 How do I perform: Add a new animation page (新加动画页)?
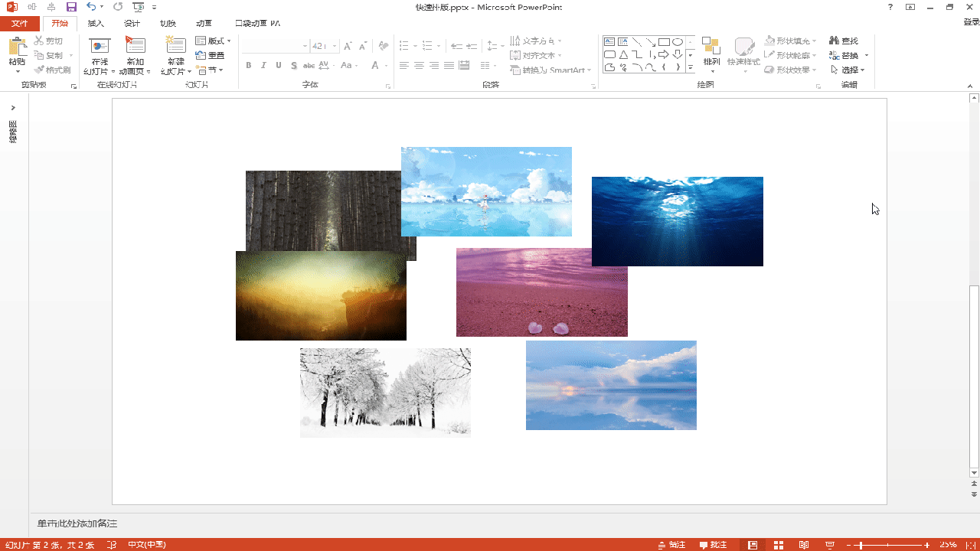(x=136, y=56)
